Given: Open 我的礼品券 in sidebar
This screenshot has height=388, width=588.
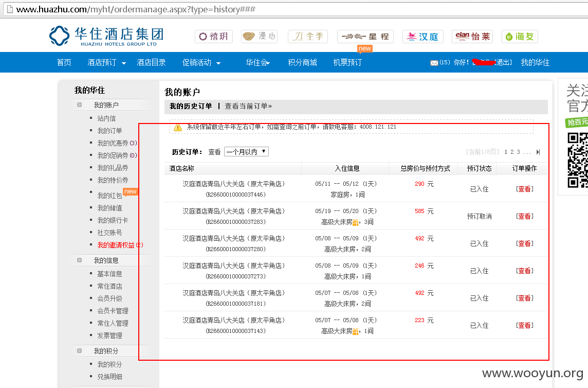Looking at the screenshot, I should pyautogui.click(x=113, y=168).
